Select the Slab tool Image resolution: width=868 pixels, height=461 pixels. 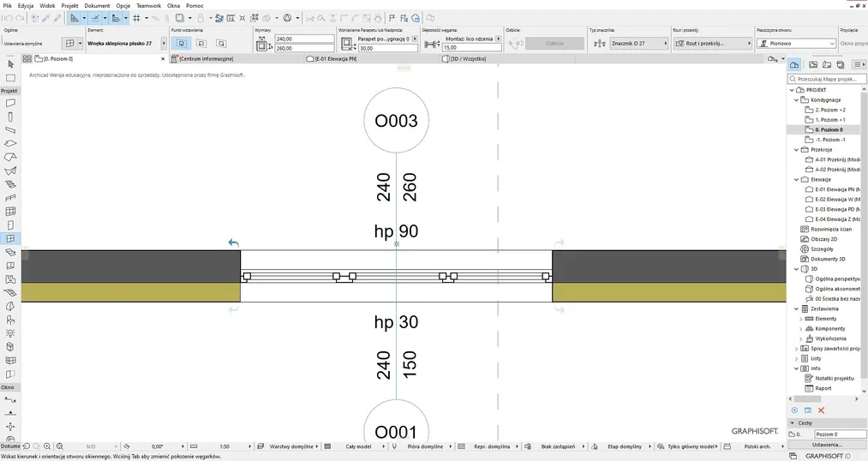(10, 143)
